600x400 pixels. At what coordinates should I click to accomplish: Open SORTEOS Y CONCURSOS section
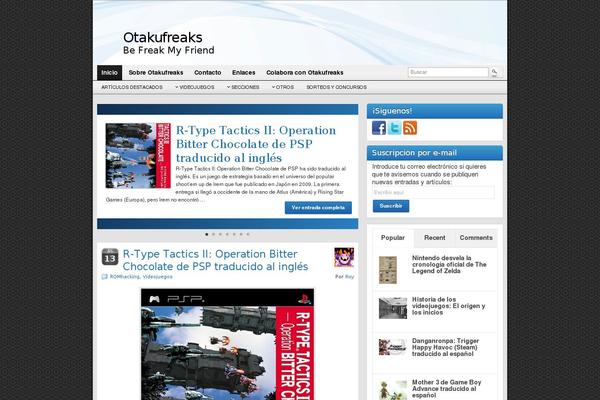coord(336,87)
